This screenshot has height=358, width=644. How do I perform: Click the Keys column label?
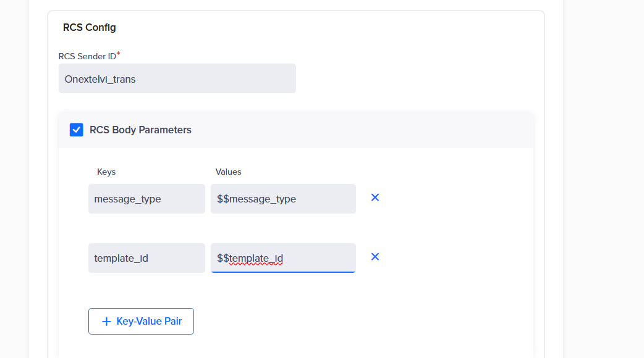pos(106,172)
